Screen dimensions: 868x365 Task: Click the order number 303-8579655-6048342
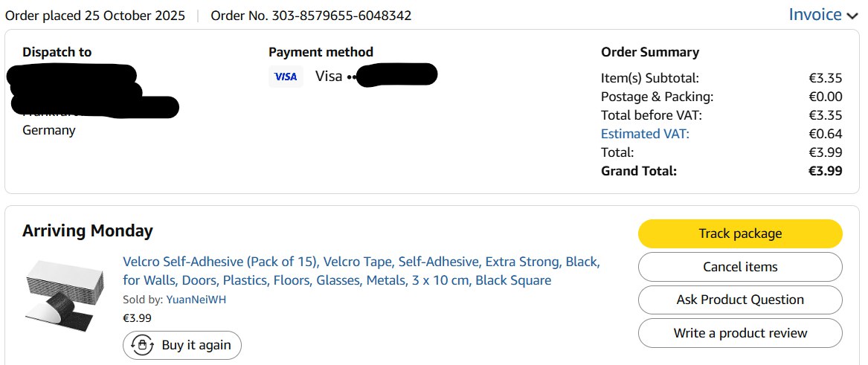click(x=311, y=15)
